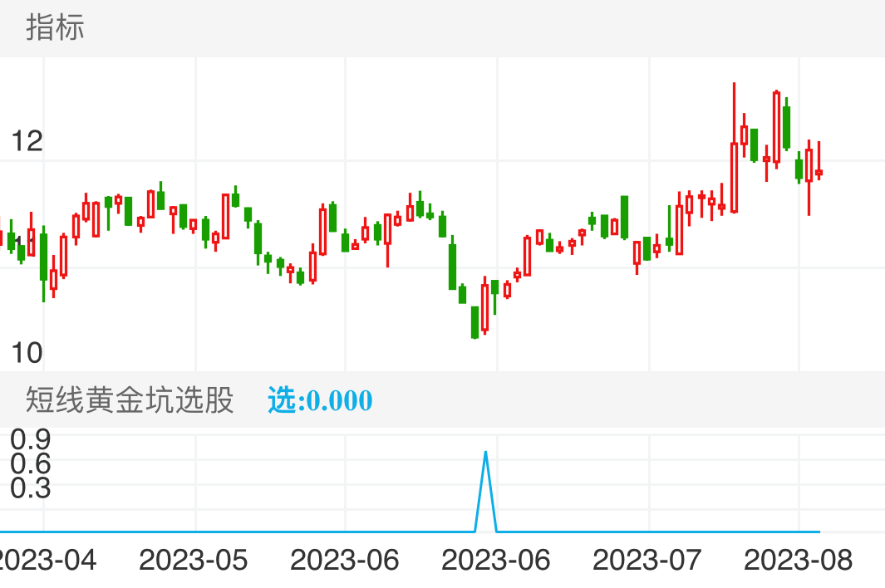Select the most recent candlestick on chart
Image resolution: width=885 pixels, height=588 pixels.
(819, 173)
